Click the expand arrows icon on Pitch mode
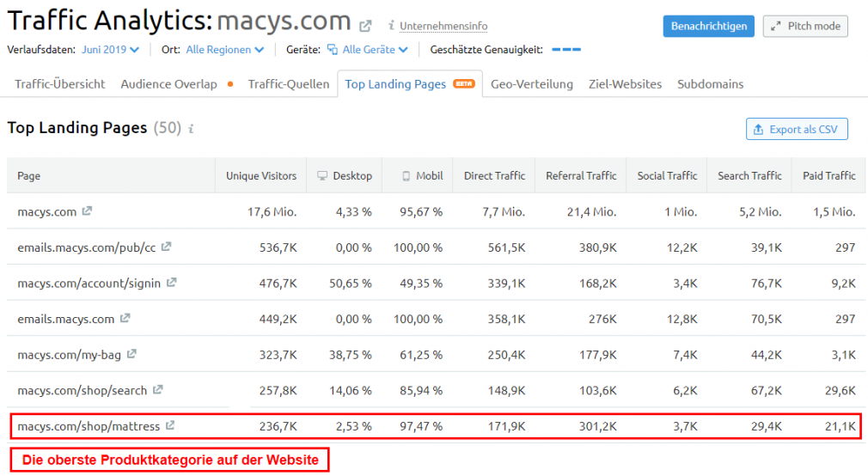The image size is (868, 476). point(776,26)
